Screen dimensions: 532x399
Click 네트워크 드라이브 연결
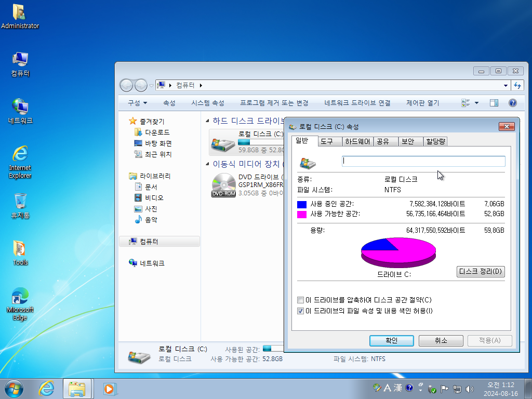[357, 103]
